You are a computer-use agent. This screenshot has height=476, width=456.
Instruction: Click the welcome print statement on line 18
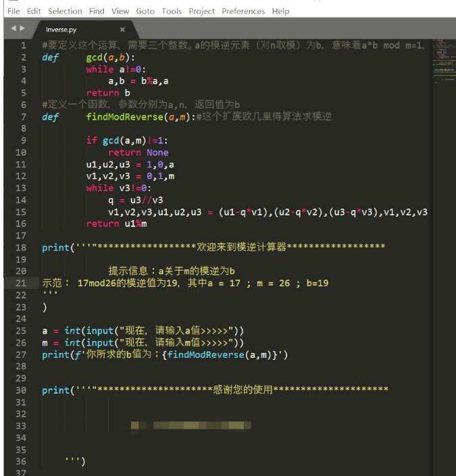coord(214,247)
